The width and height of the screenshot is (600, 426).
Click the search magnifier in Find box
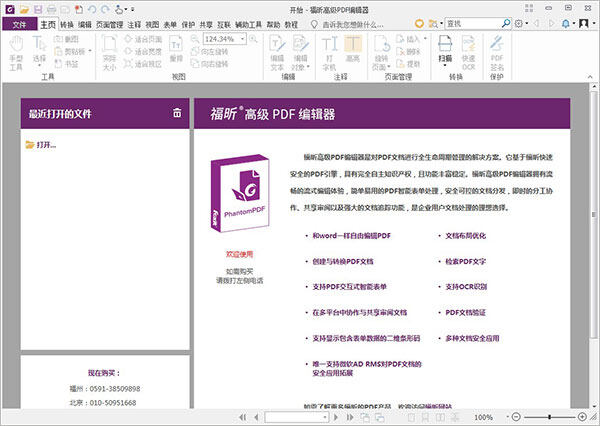coord(506,23)
